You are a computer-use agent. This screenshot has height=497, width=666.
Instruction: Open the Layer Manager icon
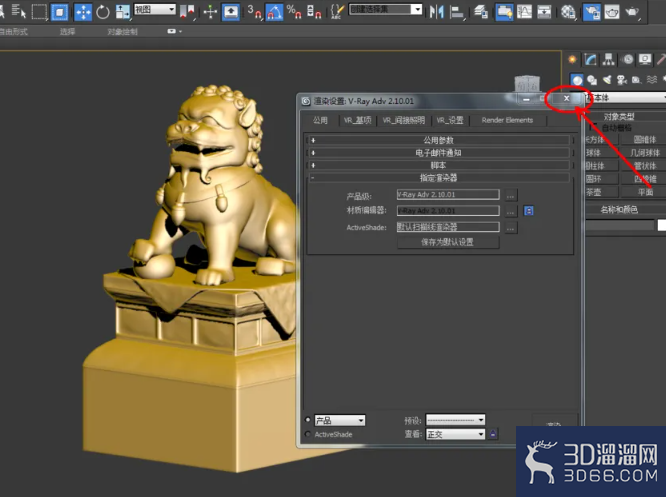click(480, 12)
